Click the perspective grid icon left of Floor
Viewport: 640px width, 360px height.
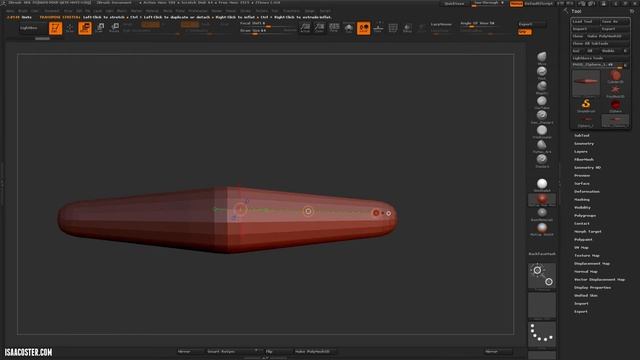coord(305,28)
